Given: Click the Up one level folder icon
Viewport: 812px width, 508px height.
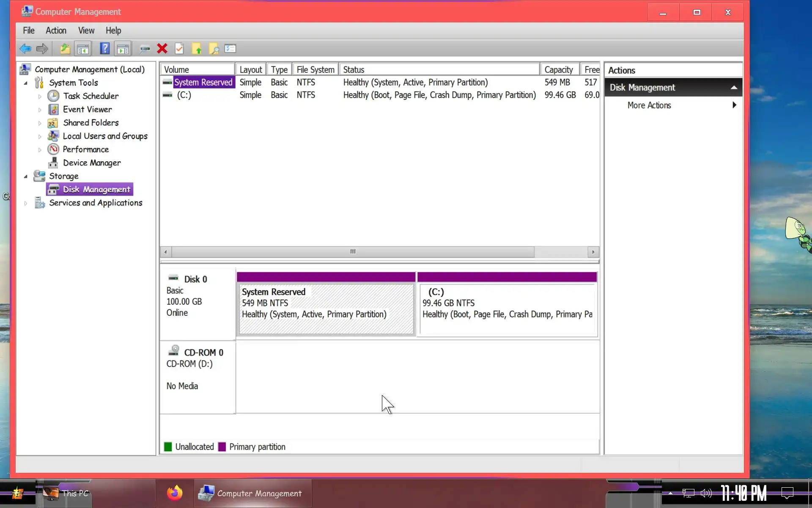Looking at the screenshot, I should coord(65,49).
